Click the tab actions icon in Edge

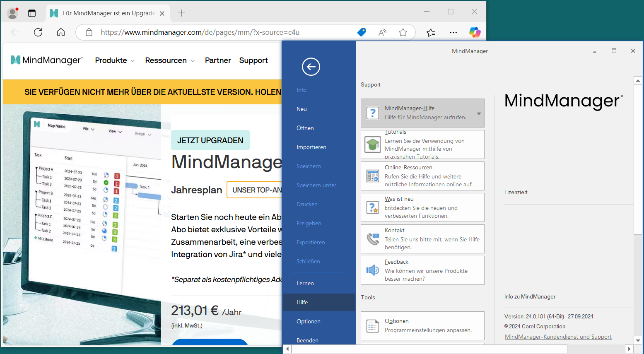pyautogui.click(x=32, y=13)
